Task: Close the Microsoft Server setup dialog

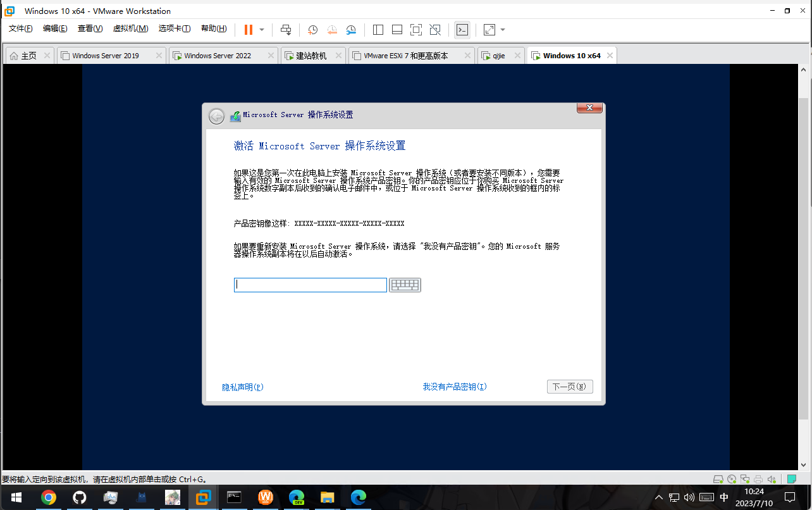Action: 589,108
